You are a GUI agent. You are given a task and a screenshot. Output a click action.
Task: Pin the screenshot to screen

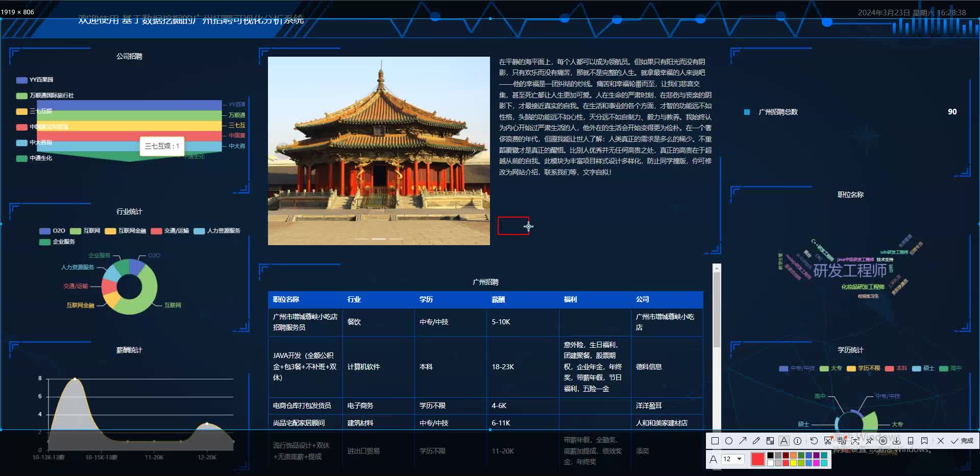pos(869,441)
